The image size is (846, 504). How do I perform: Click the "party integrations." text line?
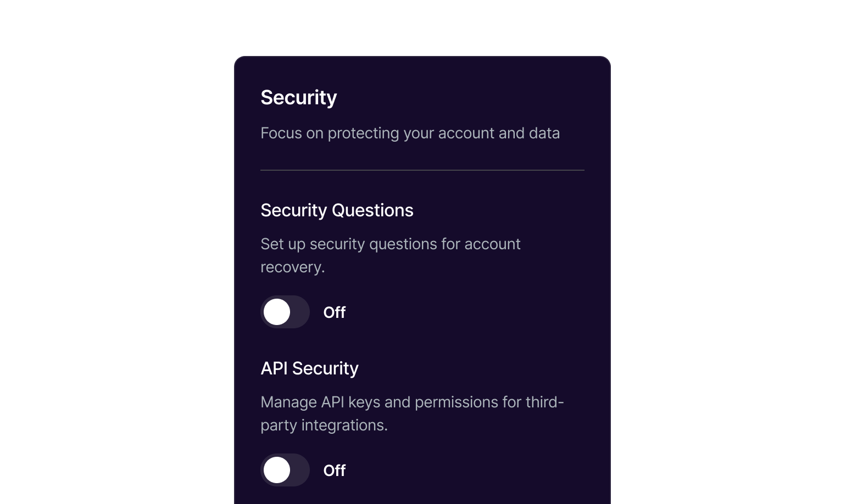coord(324,425)
